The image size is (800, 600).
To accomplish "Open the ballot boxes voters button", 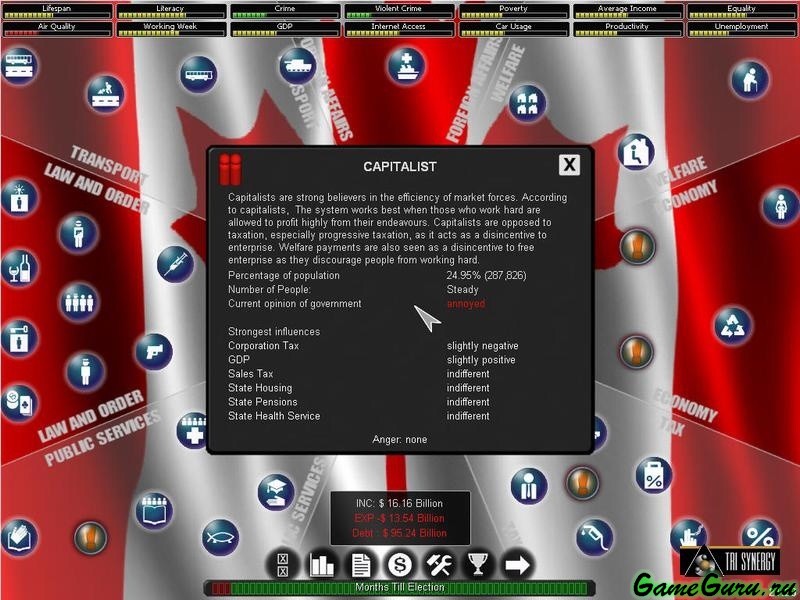I will point(282,565).
